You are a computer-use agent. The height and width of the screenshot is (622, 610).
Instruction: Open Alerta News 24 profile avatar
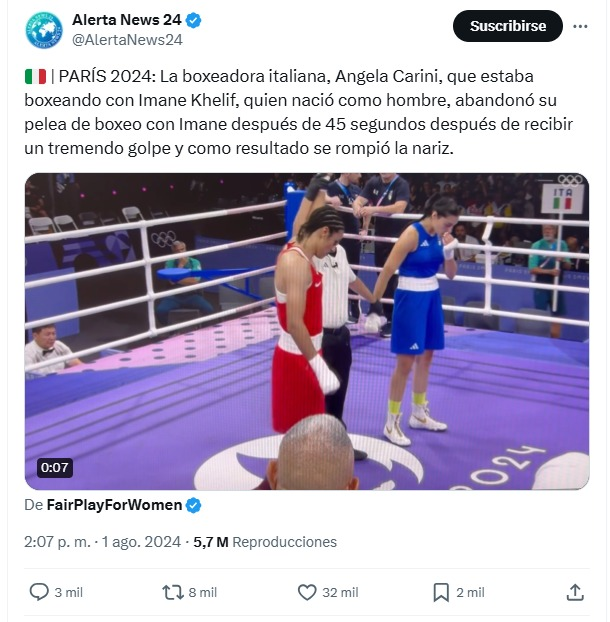pyautogui.click(x=44, y=30)
